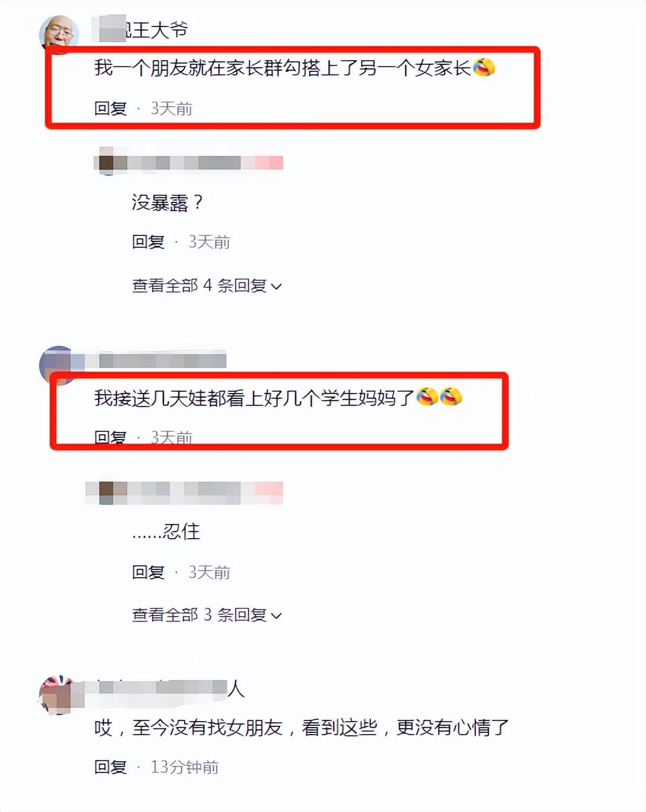
Task: Click 回复 under ......忍住
Action: [x=148, y=572]
